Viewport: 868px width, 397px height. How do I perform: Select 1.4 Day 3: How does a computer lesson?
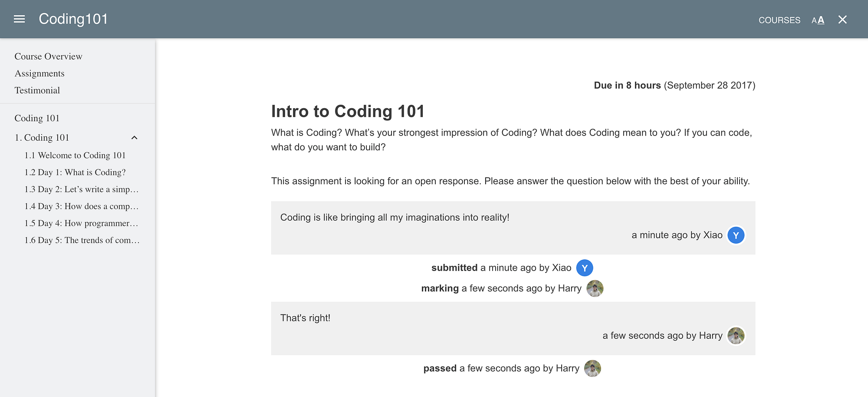pos(81,206)
